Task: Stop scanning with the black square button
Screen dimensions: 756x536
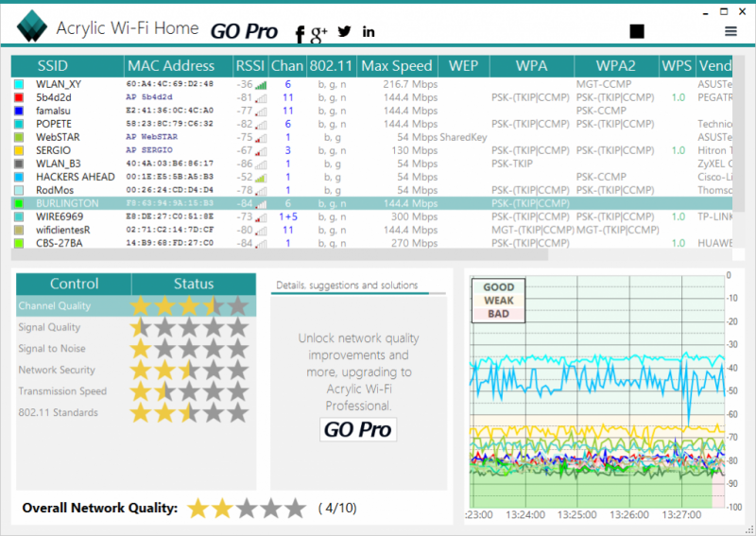Action: 637,31
